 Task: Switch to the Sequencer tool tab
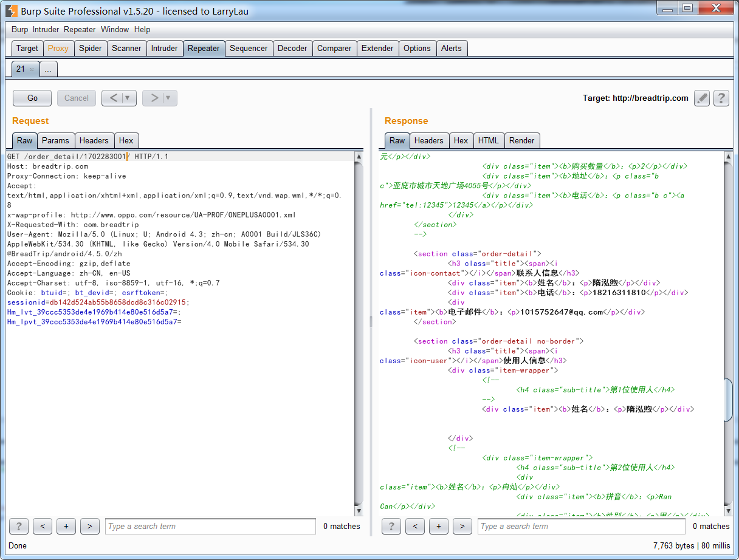click(249, 49)
